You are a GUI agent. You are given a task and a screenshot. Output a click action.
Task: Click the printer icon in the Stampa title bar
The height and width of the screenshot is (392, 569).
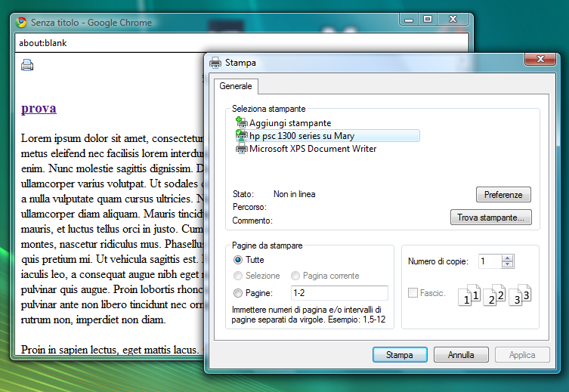(x=215, y=63)
